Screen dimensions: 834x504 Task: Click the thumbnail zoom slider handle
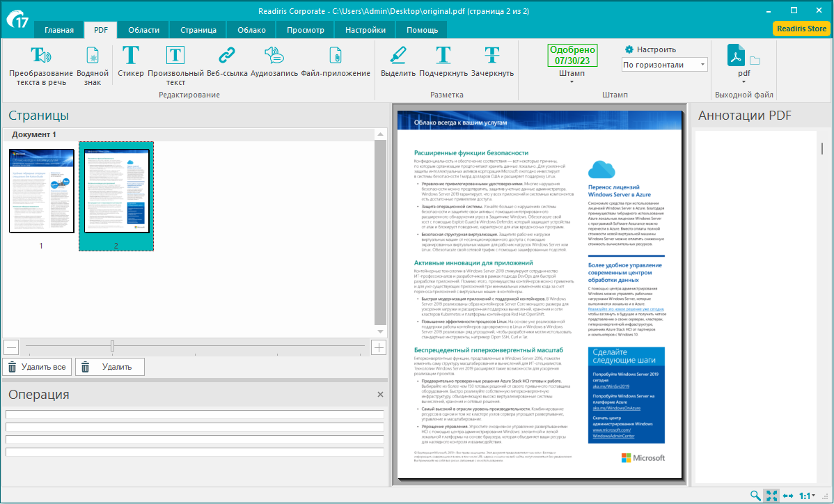point(112,347)
